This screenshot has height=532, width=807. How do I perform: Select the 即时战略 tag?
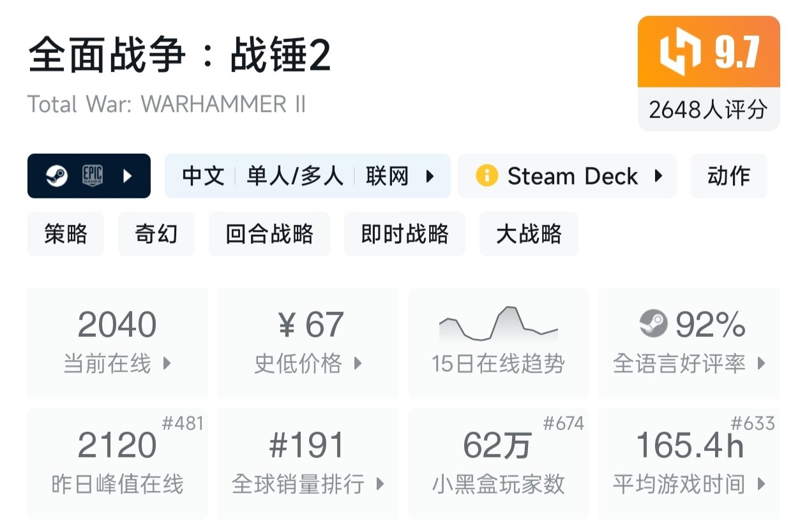click(x=405, y=234)
